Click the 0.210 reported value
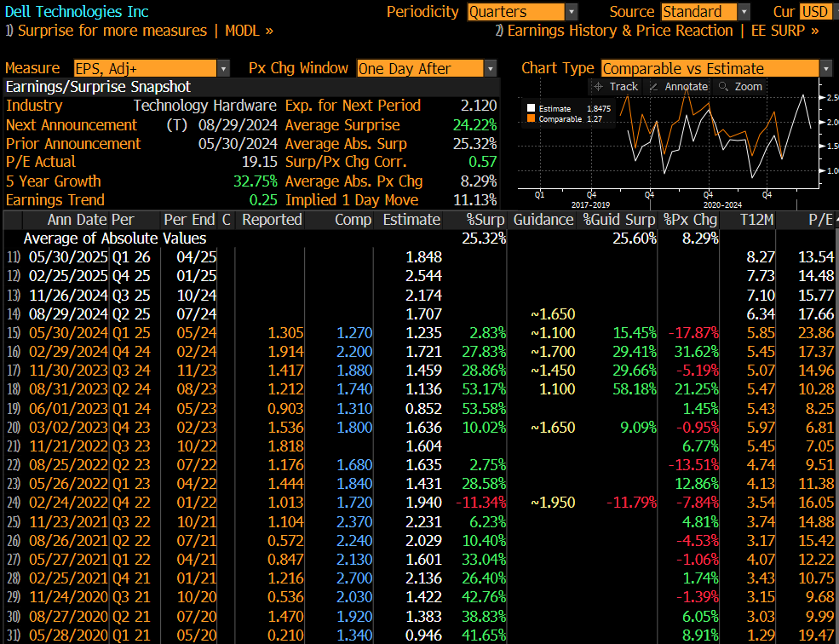839x644 pixels. point(285,635)
